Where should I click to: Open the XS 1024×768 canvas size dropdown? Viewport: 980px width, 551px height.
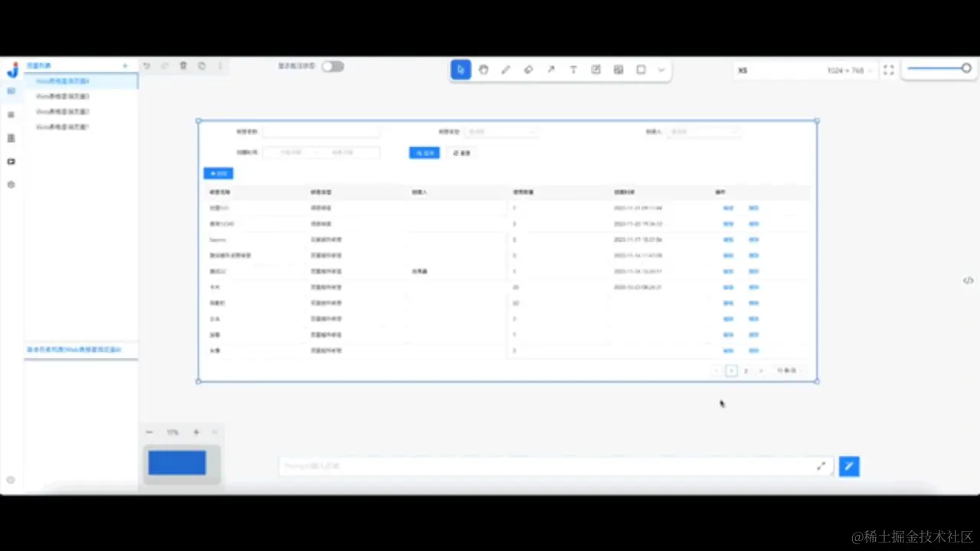(804, 70)
